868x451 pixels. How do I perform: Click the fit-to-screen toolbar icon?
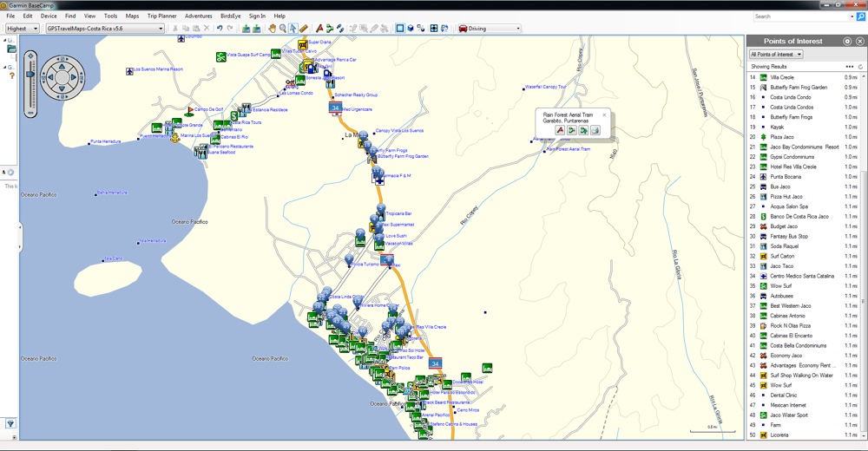point(434,29)
